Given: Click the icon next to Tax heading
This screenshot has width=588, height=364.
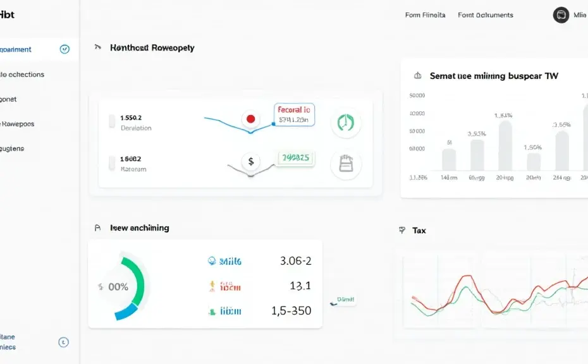Looking at the screenshot, I should [402, 231].
